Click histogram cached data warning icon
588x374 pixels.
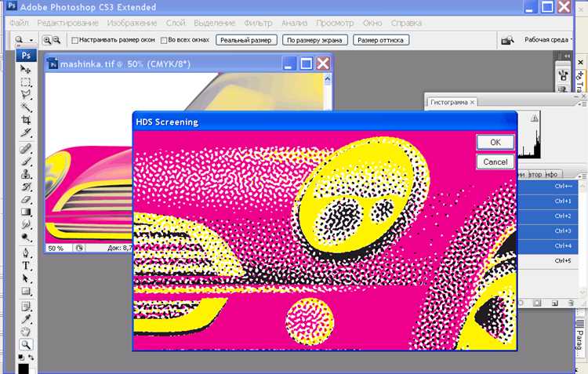pyautogui.click(x=535, y=118)
